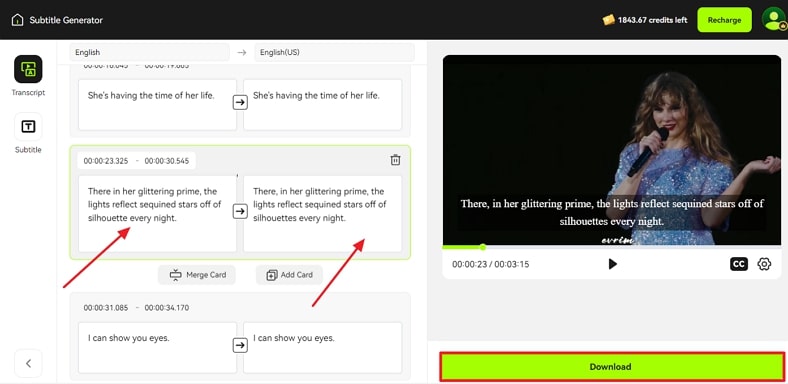Play the video preview
Image resolution: width=788 pixels, height=384 pixels.
click(612, 264)
